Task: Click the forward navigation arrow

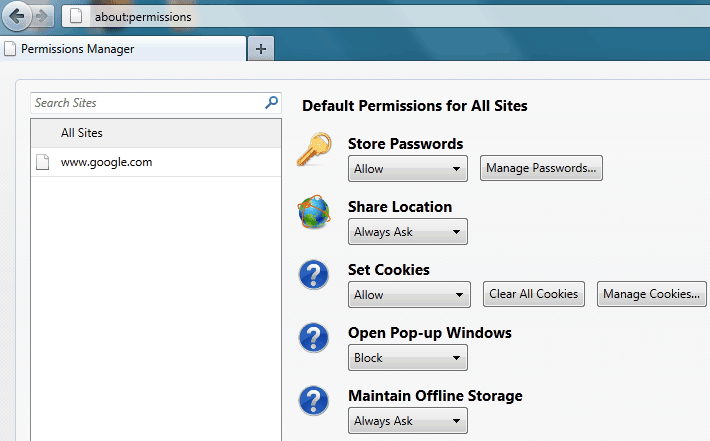Action: click(x=42, y=17)
